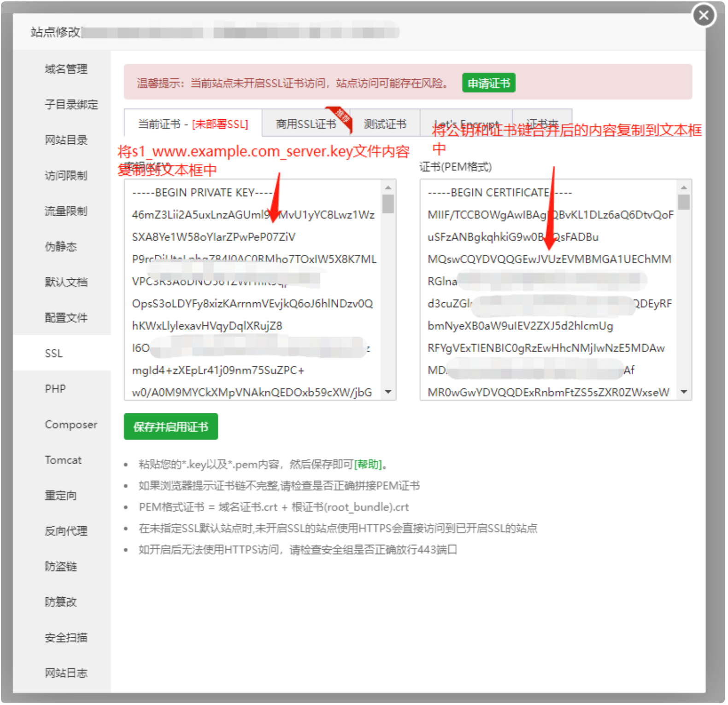Click the certificate box scrollbar thumb
728x705 pixels.
[x=684, y=202]
